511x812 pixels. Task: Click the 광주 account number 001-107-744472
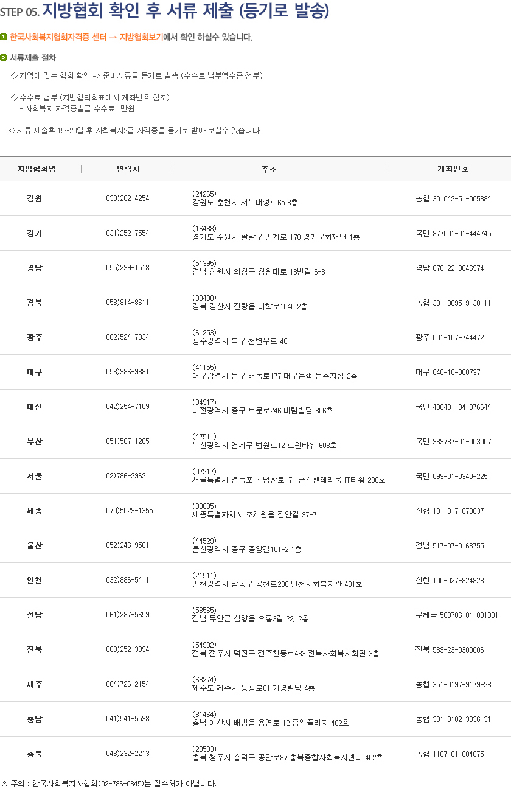click(x=450, y=337)
